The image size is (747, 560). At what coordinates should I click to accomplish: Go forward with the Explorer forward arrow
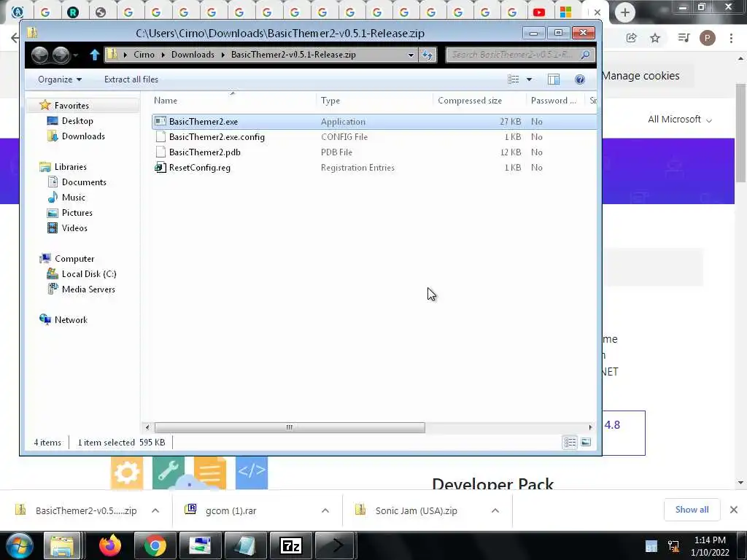(61, 55)
